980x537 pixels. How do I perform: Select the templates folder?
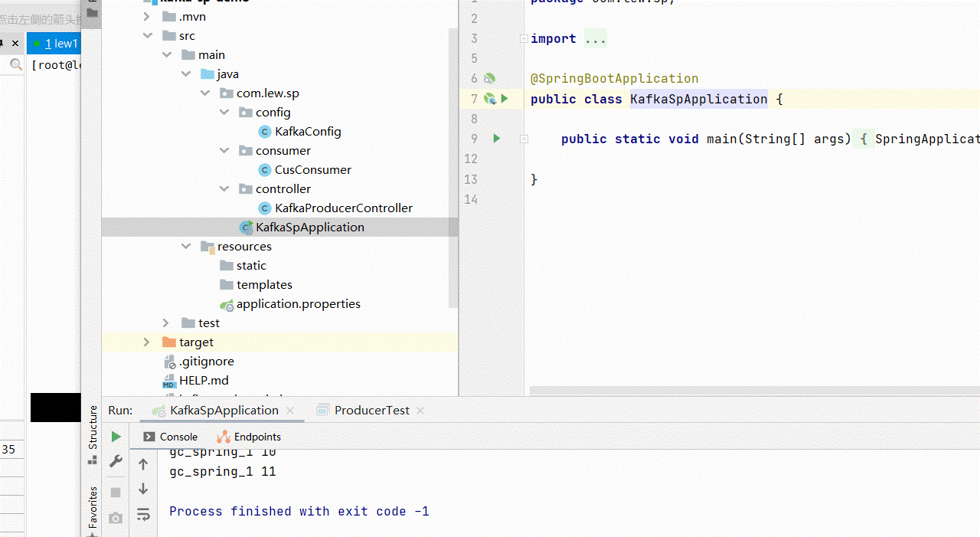point(264,285)
